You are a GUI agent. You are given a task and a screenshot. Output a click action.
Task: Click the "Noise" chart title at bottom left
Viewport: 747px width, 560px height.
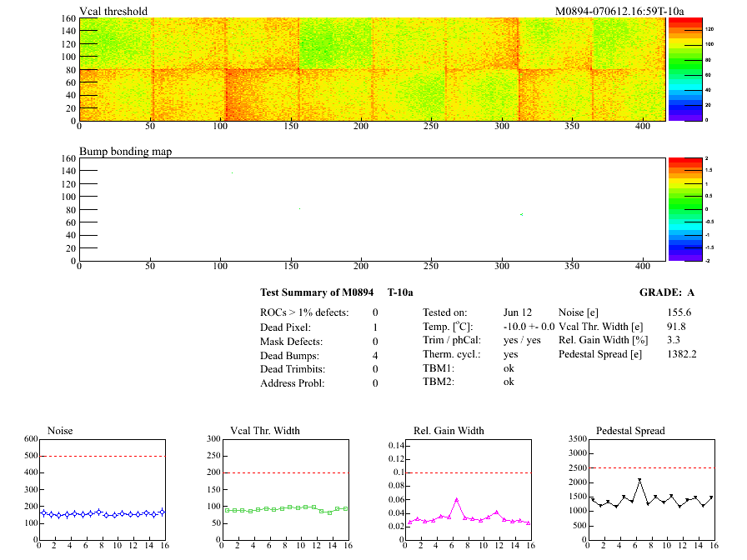coord(61,431)
